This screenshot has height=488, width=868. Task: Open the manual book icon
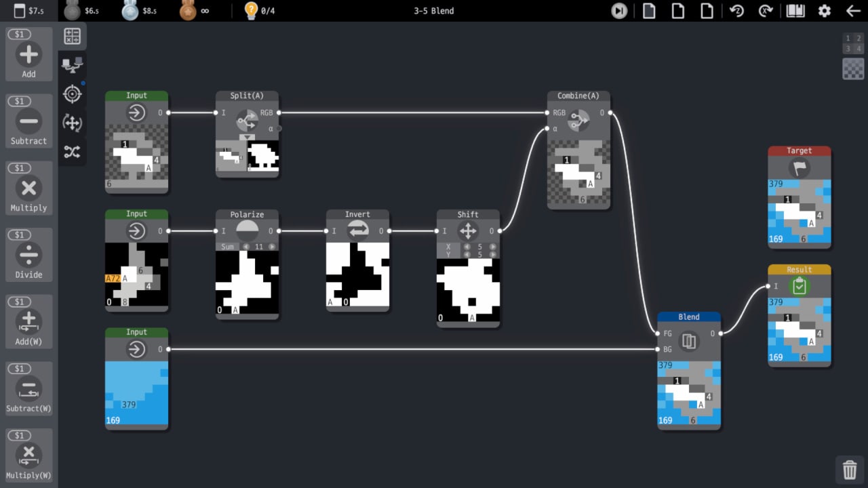point(795,11)
